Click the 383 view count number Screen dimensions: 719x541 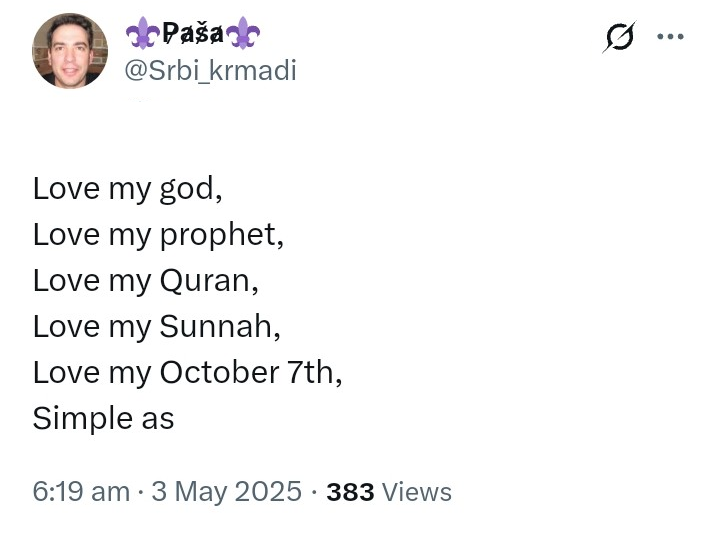[x=350, y=492]
